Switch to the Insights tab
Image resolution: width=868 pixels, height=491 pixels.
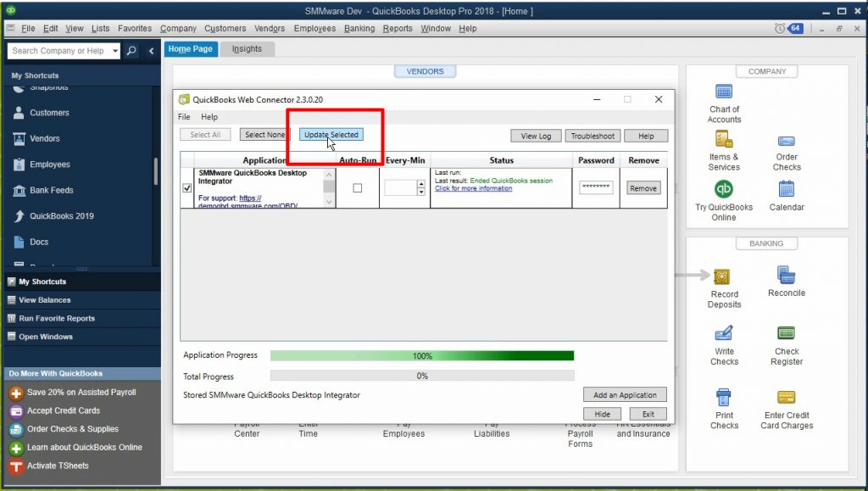pyautogui.click(x=247, y=48)
